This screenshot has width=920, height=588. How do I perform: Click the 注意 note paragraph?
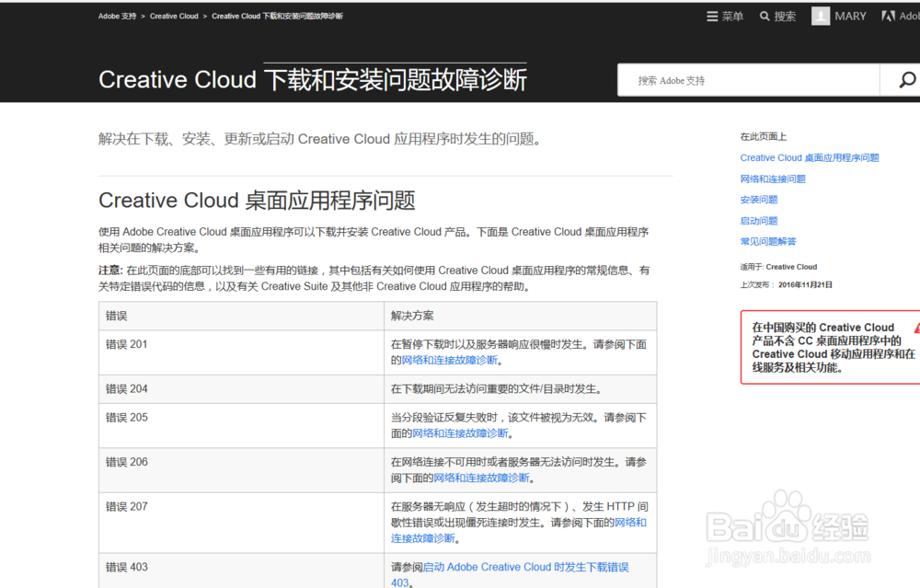(374, 278)
